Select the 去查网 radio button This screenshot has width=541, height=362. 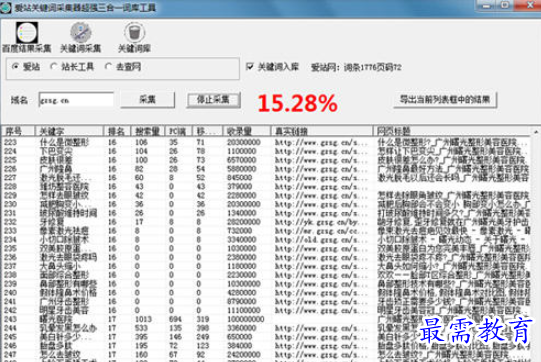click(x=123, y=67)
